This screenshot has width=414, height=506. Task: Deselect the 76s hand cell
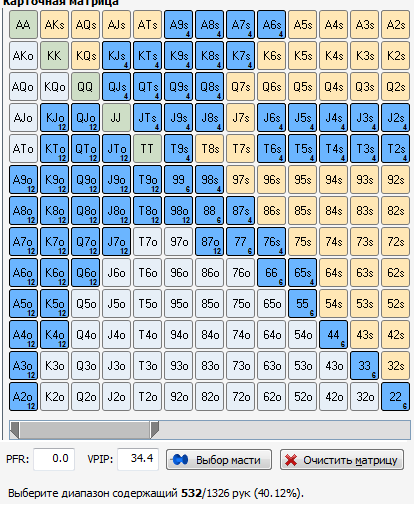pos(271,242)
